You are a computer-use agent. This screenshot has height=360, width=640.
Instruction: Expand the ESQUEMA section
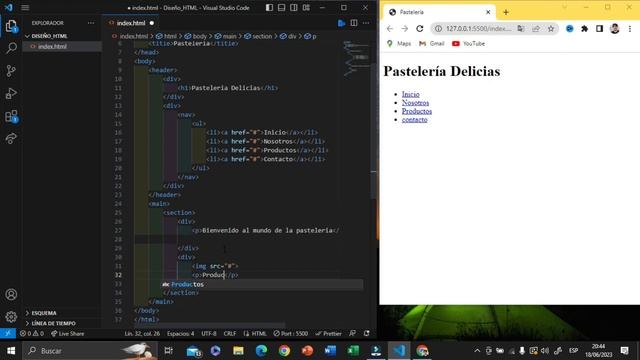click(x=44, y=313)
